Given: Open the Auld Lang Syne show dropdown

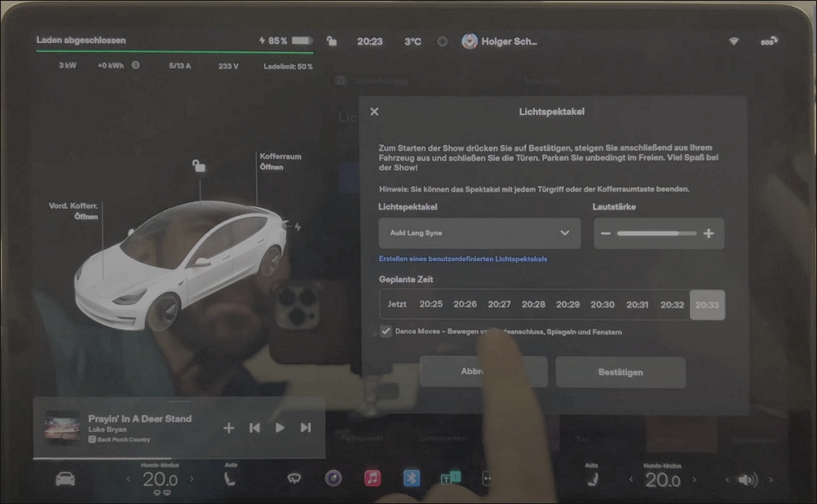Looking at the screenshot, I should 479,233.
